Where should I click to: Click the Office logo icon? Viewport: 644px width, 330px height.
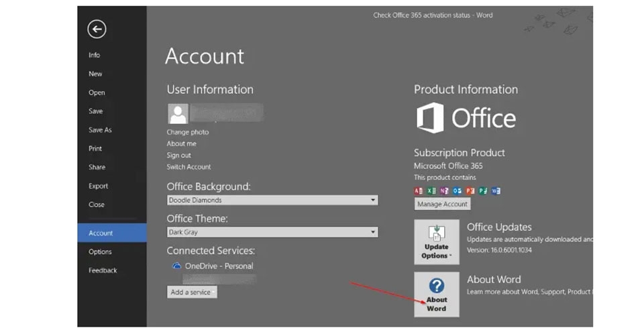[x=430, y=118]
